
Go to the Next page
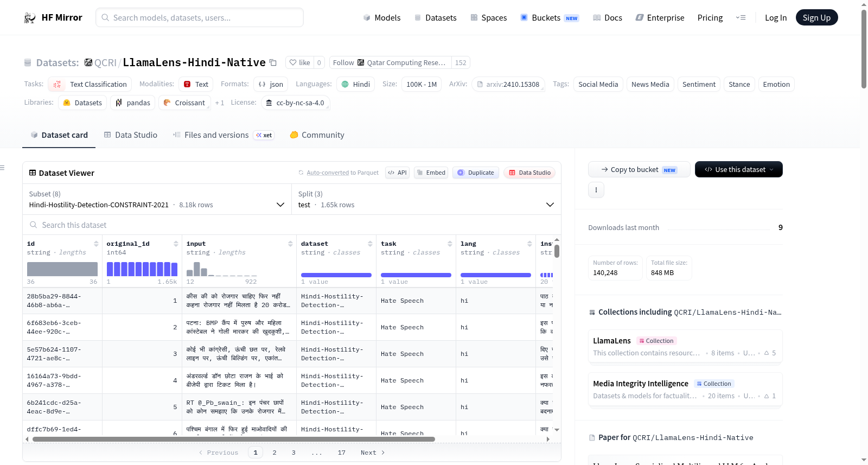(373, 453)
